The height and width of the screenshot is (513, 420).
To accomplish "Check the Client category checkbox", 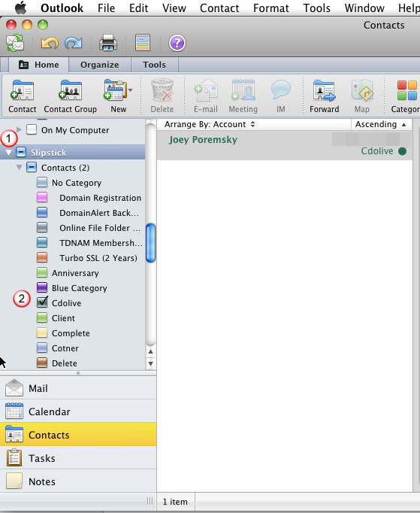I will pos(42,317).
